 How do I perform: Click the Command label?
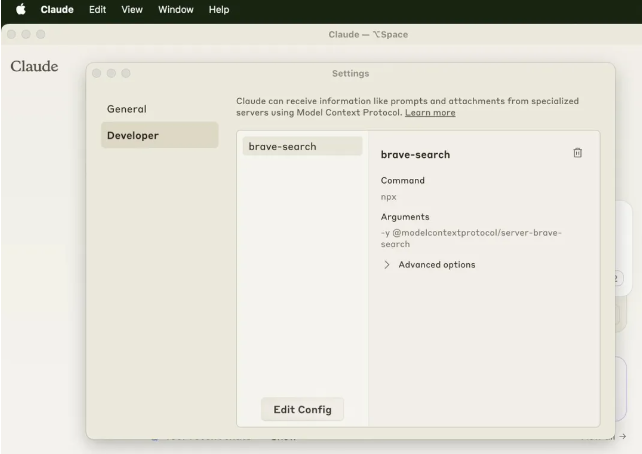click(402, 181)
